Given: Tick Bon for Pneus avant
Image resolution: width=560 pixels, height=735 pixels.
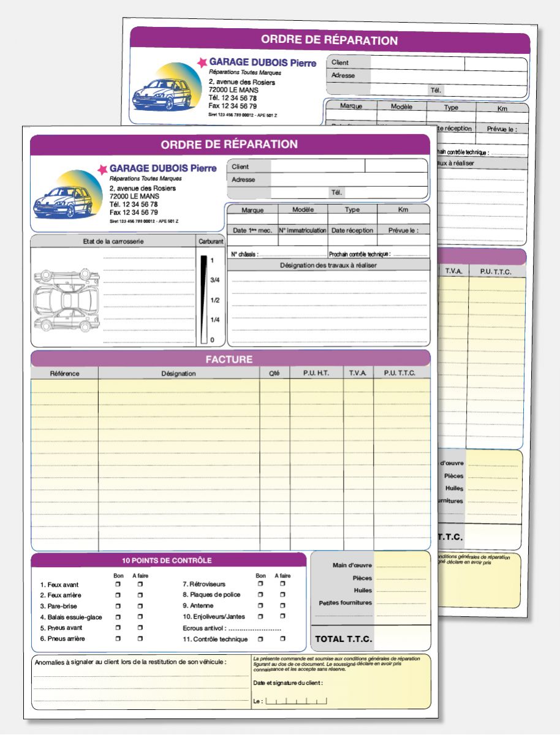Looking at the screenshot, I should [x=118, y=628].
